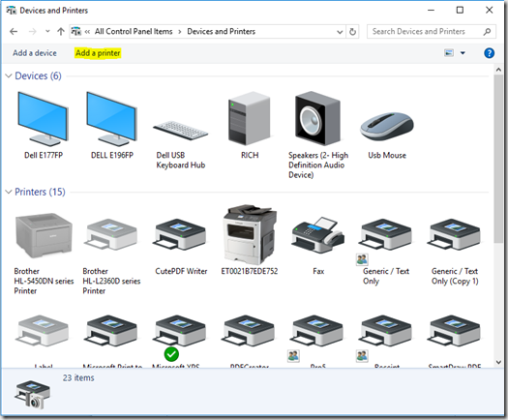Click the 23 items status text
The image size is (508, 420).
click(78, 377)
